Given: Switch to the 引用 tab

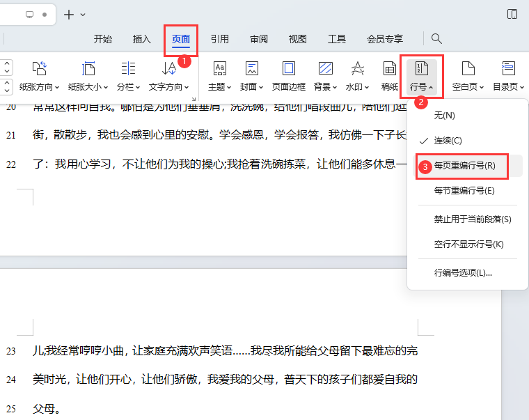Looking at the screenshot, I should tap(220, 39).
